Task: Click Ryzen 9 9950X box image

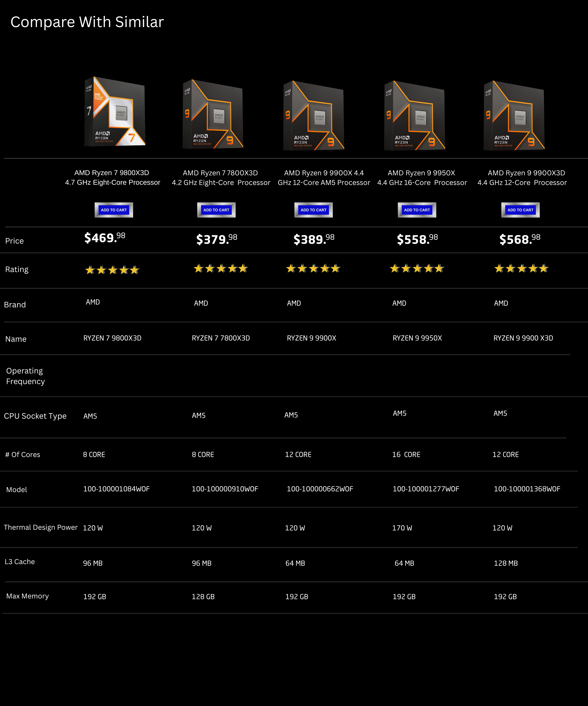Action: (x=414, y=115)
